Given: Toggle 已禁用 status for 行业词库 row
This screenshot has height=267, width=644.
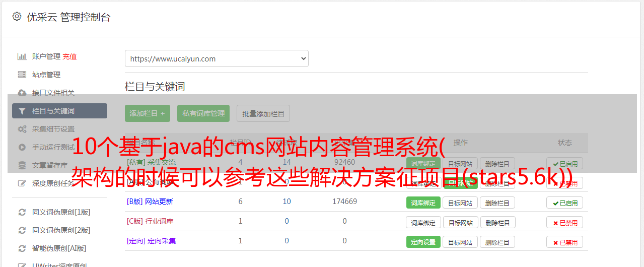Looking at the screenshot, I should coord(565,222).
